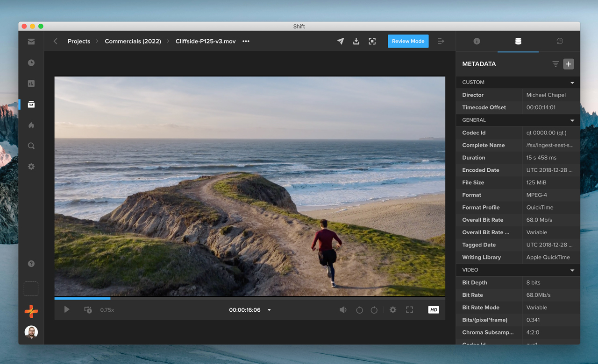This screenshot has width=598, height=364.
Task: Click the Writing Library value Apple QuickTime
Action: point(548,257)
